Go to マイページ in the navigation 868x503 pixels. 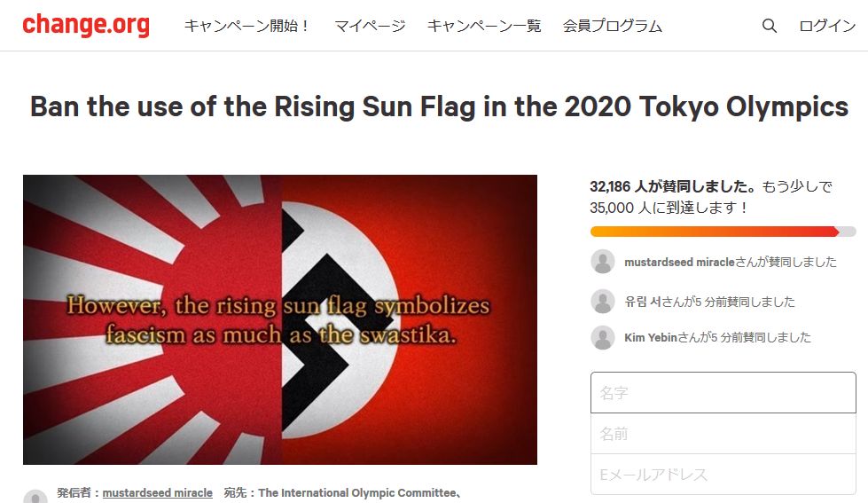tap(370, 26)
